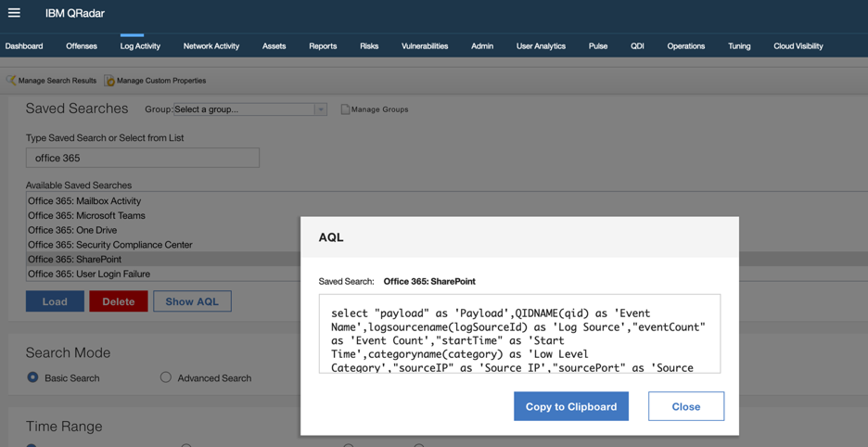Switch to the Offenses tab
Image resolution: width=868 pixels, height=447 pixels.
click(x=82, y=46)
